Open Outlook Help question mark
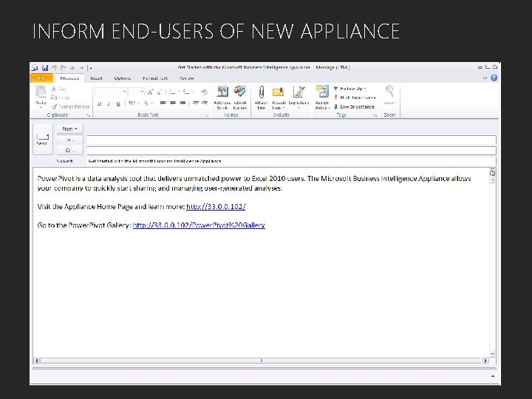 click(x=494, y=78)
